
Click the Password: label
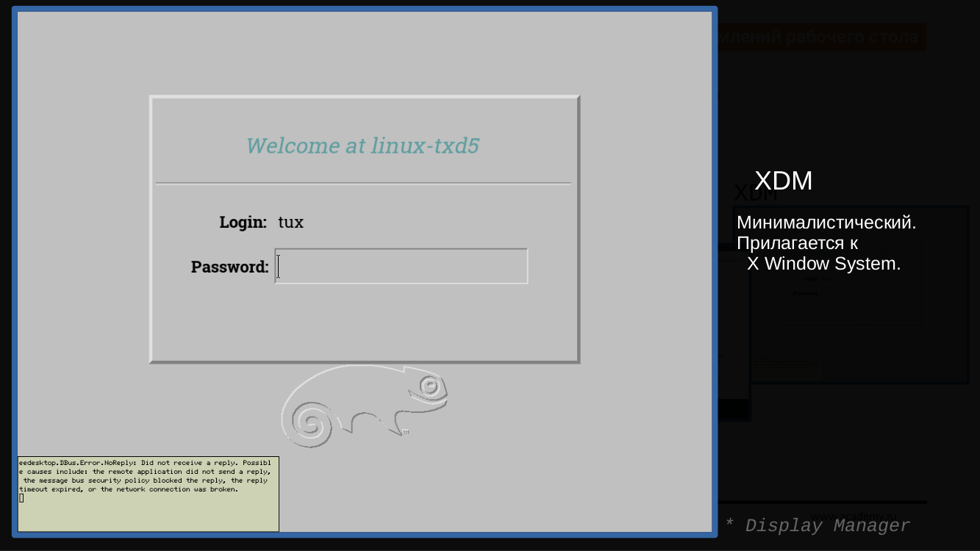(x=229, y=267)
